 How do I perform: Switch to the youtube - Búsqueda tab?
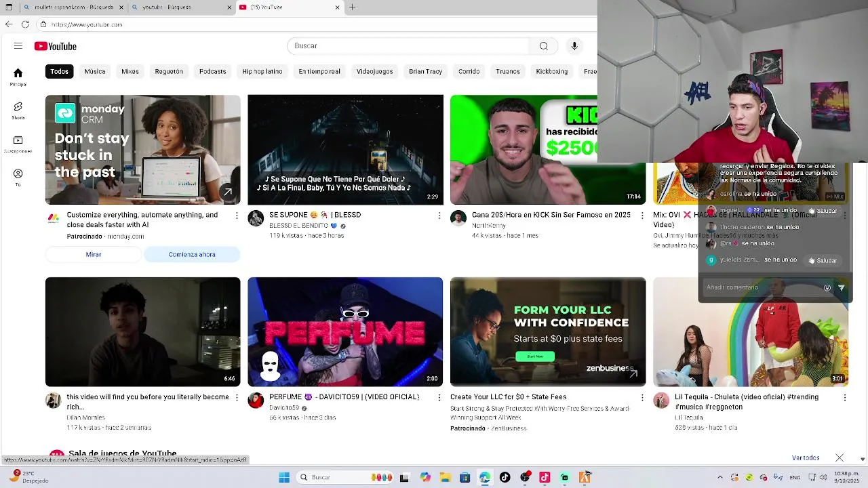[x=180, y=7]
